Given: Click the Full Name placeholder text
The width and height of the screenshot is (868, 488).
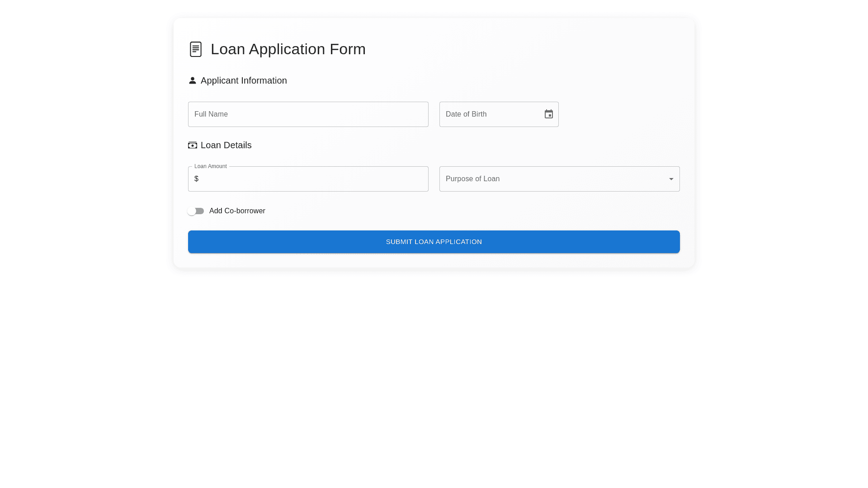Looking at the screenshot, I should click(x=211, y=114).
